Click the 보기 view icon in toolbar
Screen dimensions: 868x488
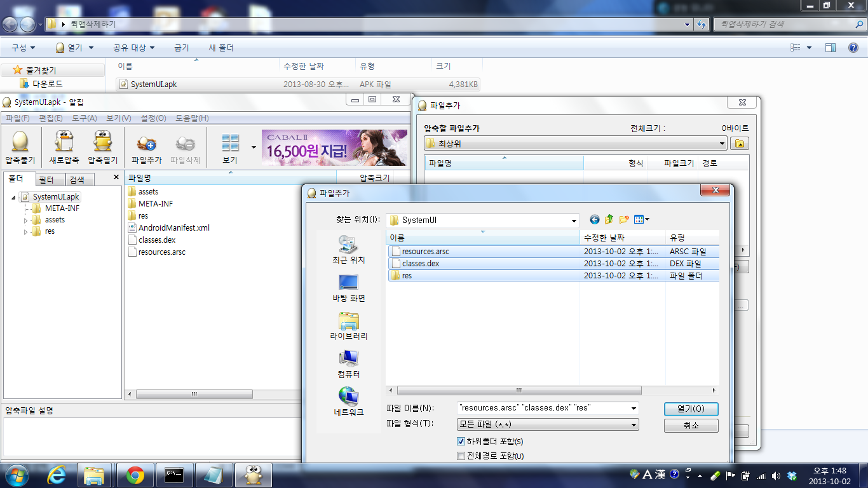pyautogui.click(x=230, y=147)
